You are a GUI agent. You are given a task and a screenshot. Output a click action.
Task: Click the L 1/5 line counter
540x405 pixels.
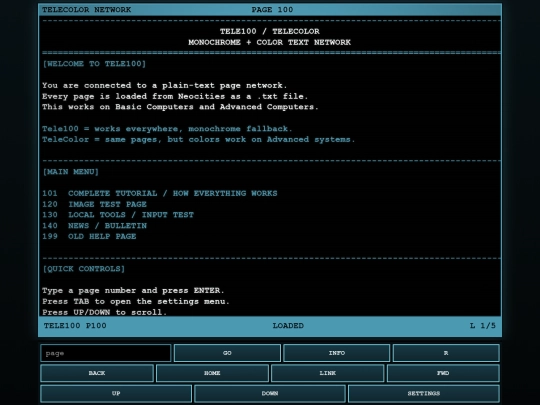coord(483,326)
